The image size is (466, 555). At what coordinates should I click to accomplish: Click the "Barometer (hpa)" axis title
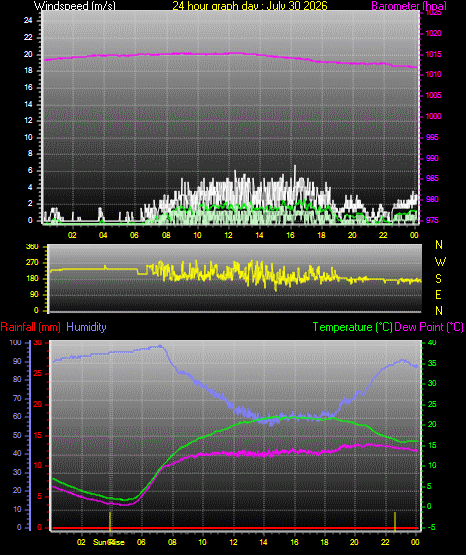pos(409,6)
